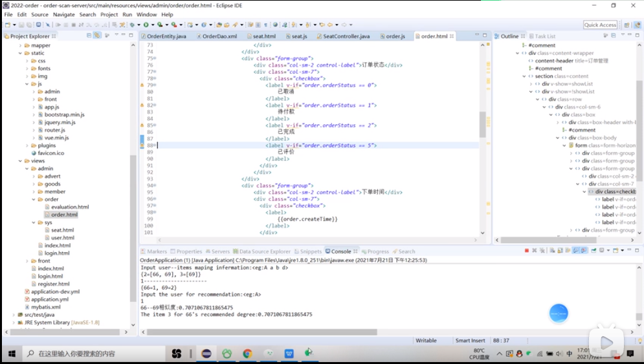Screen dimensions: 644x364
Task: Select the mybatis.xml file
Action: (x=45, y=307)
